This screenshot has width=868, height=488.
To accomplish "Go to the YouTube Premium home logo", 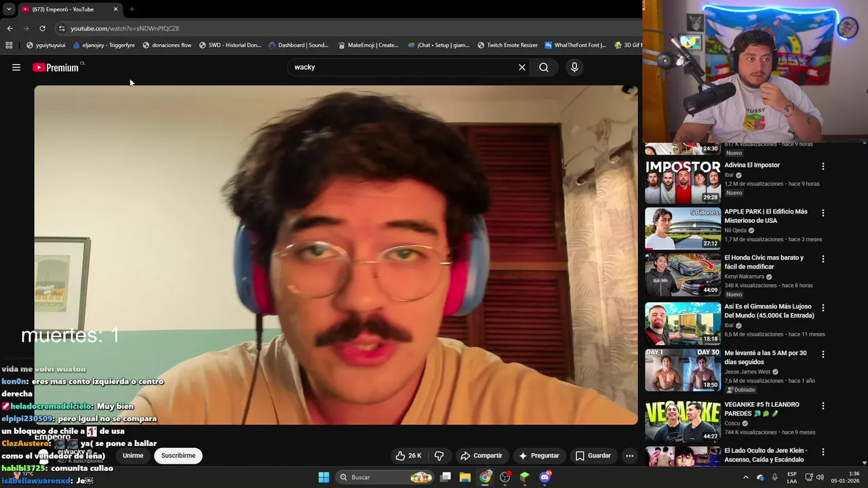I will tap(56, 67).
